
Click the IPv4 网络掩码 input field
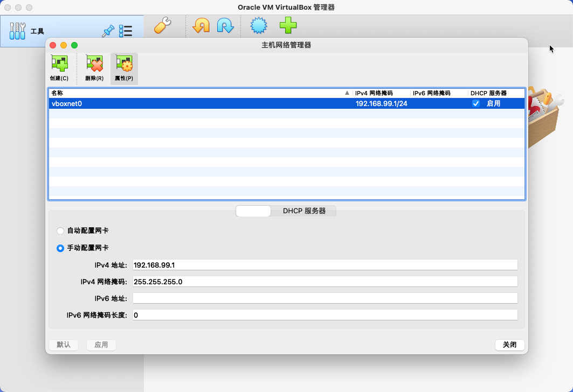coord(325,282)
